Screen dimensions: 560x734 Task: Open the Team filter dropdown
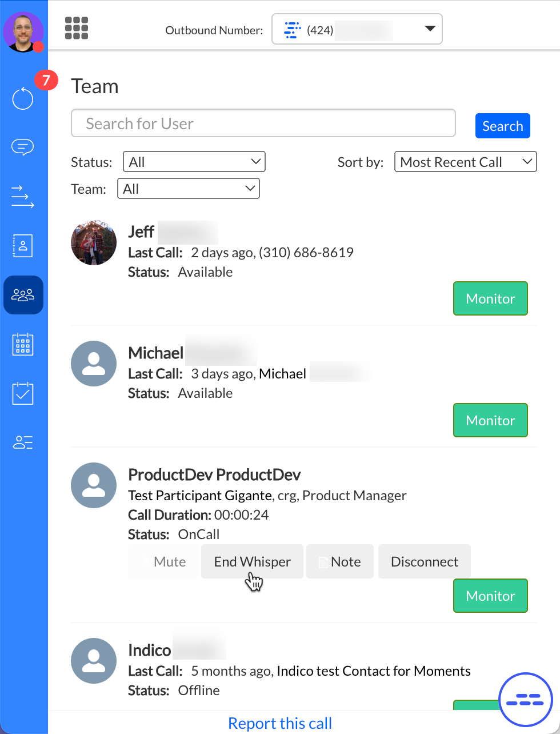[x=189, y=189]
